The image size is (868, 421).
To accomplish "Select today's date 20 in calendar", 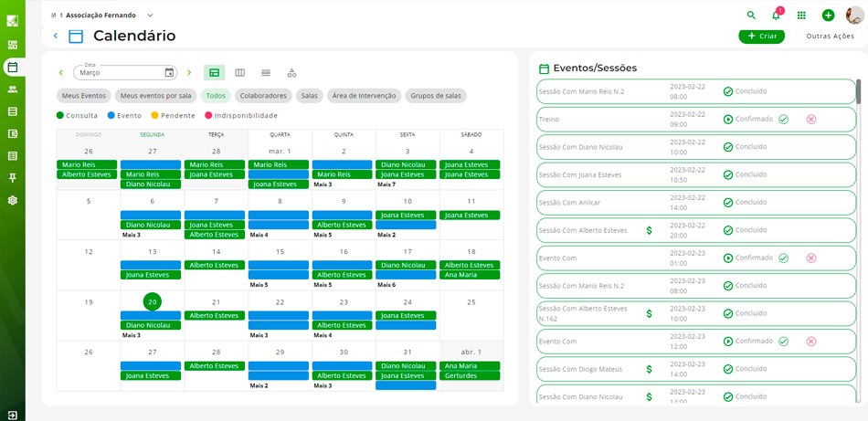I will click(x=153, y=302).
